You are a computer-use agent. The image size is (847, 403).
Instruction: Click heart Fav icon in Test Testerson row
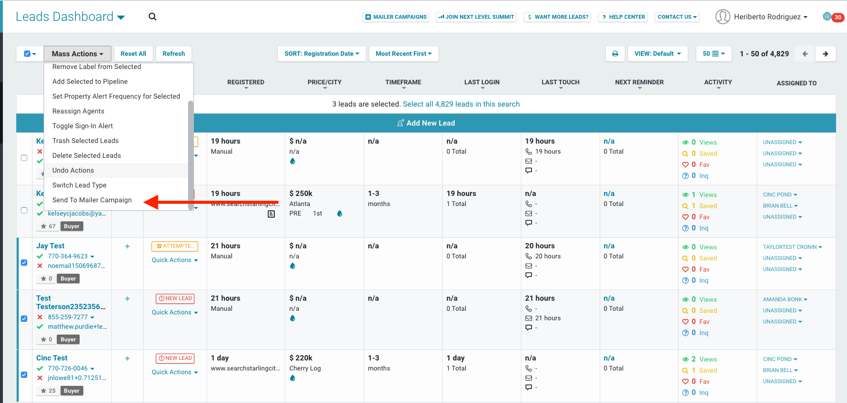[x=685, y=322]
